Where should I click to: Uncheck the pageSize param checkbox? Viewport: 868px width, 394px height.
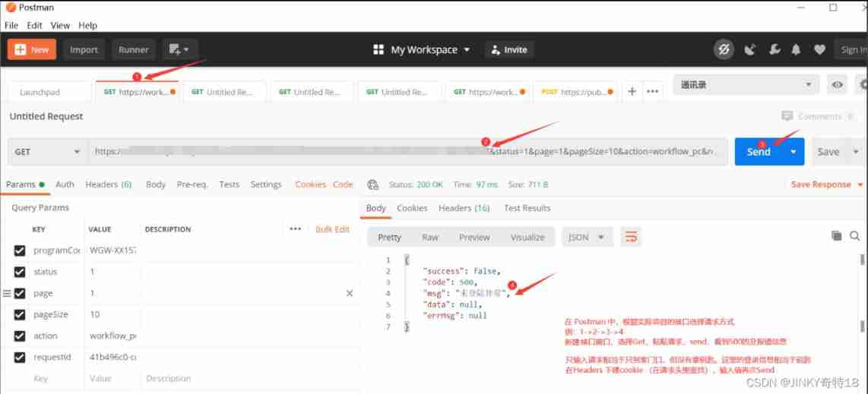click(20, 314)
